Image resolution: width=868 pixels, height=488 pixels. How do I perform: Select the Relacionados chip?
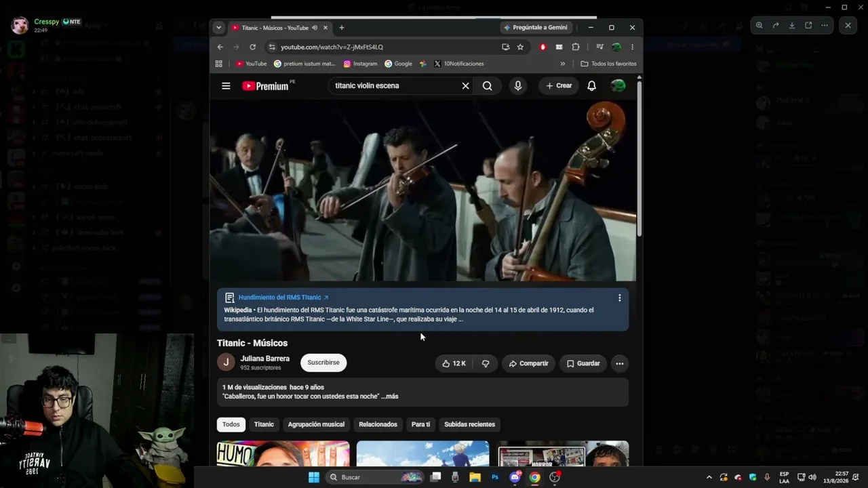[378, 424]
